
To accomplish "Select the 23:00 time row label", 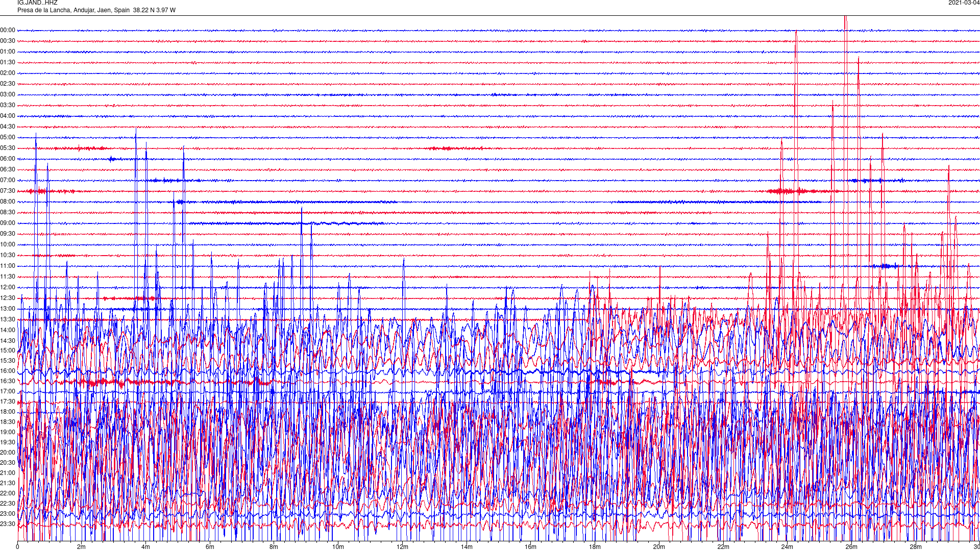I will click(x=8, y=514).
